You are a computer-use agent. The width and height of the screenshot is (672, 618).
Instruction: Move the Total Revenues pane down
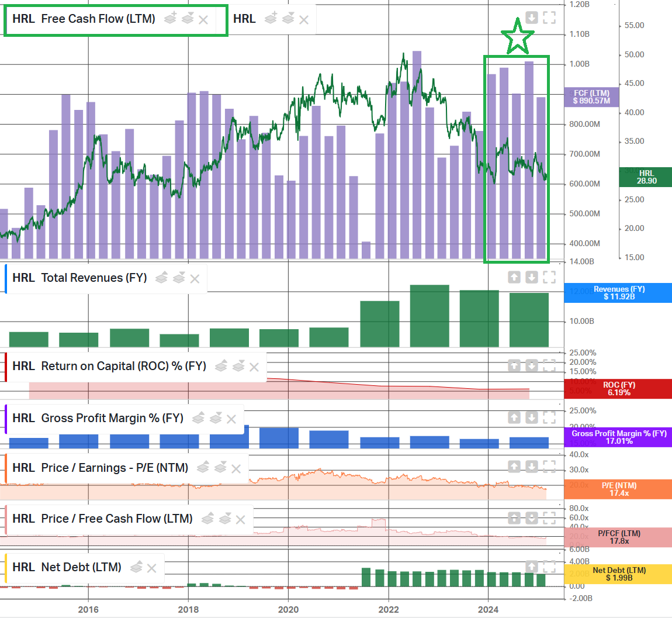(532, 278)
